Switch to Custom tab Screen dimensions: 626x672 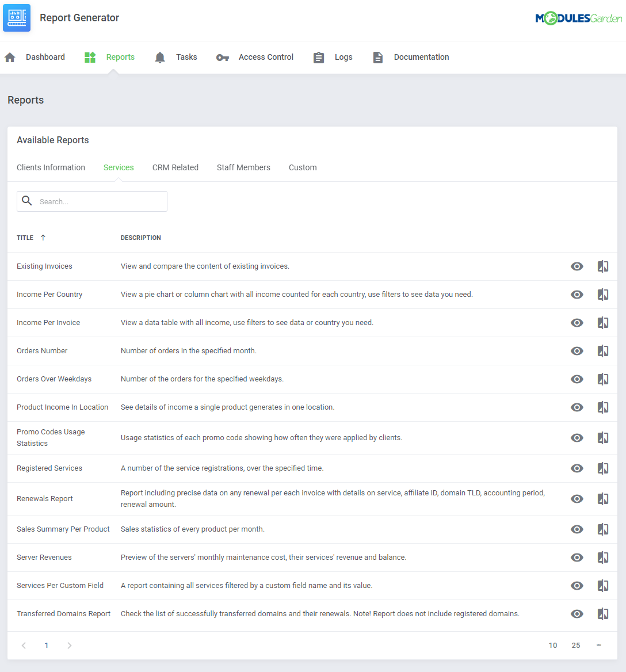(x=303, y=167)
